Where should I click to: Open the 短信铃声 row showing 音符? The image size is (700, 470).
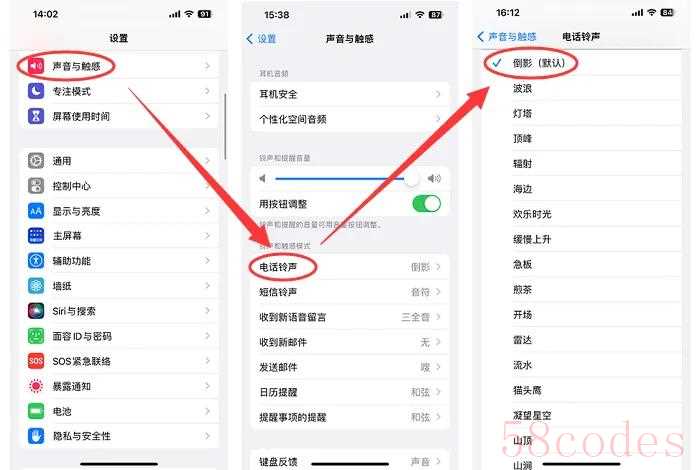[350, 292]
